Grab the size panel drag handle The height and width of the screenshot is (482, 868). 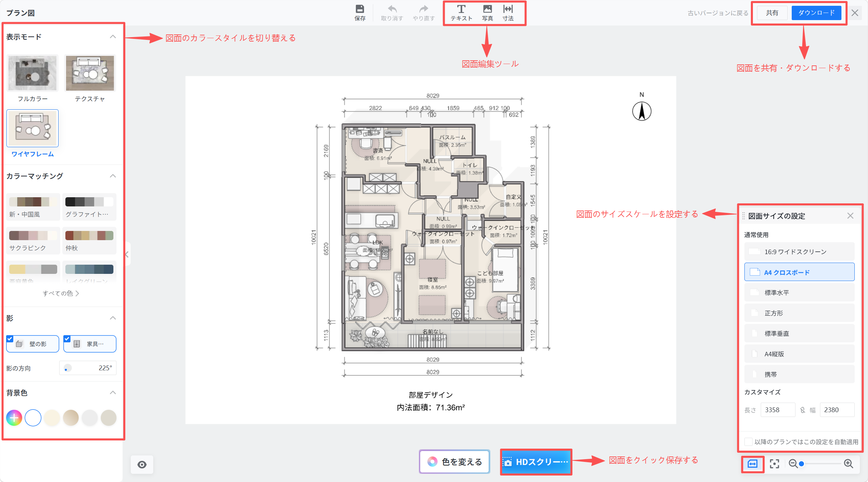click(x=743, y=216)
